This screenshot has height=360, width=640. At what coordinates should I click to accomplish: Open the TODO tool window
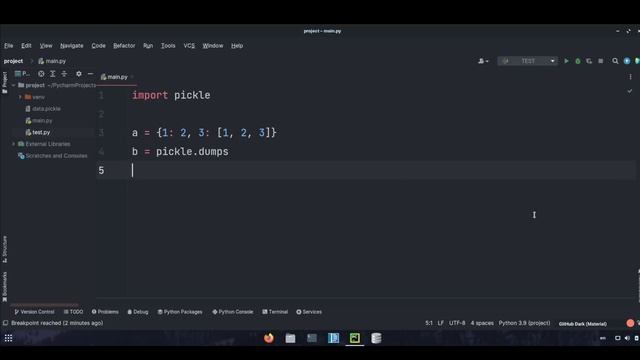click(x=73, y=312)
